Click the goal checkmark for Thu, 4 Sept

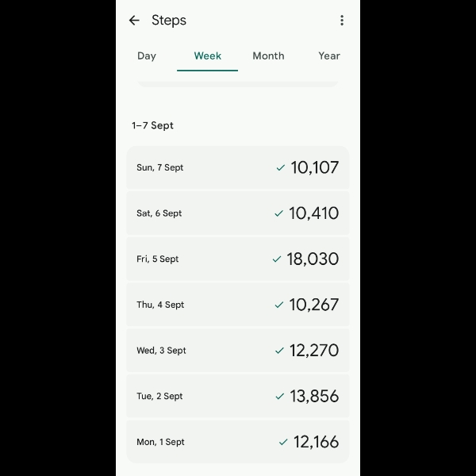(278, 305)
